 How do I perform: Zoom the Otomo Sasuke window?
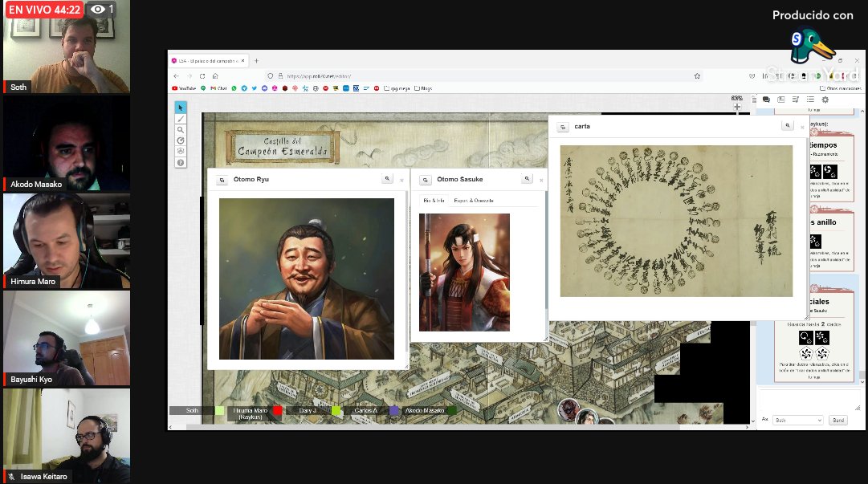(527, 179)
